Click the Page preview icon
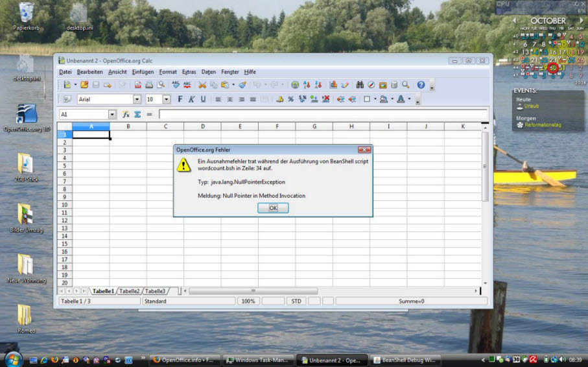Image resolution: width=588 pixels, height=367 pixels. 161,85
